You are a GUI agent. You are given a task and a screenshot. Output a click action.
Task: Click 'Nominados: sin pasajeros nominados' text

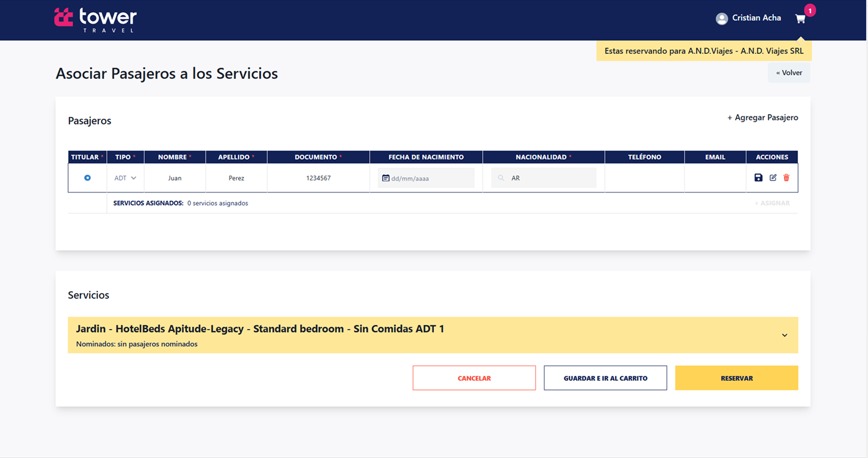pos(137,344)
